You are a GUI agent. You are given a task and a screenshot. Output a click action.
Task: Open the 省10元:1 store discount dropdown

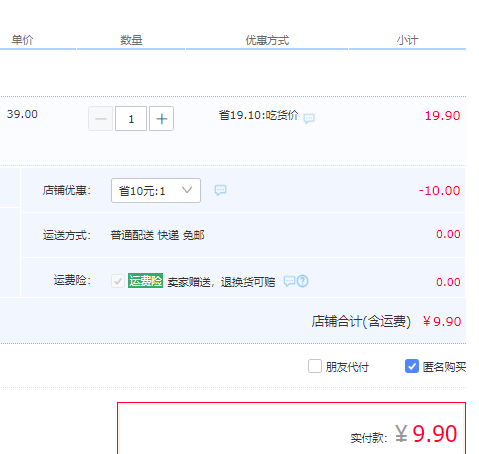(x=156, y=190)
